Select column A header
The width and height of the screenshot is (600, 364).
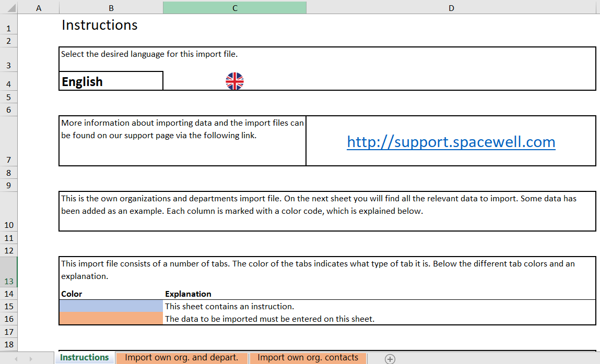(x=39, y=8)
